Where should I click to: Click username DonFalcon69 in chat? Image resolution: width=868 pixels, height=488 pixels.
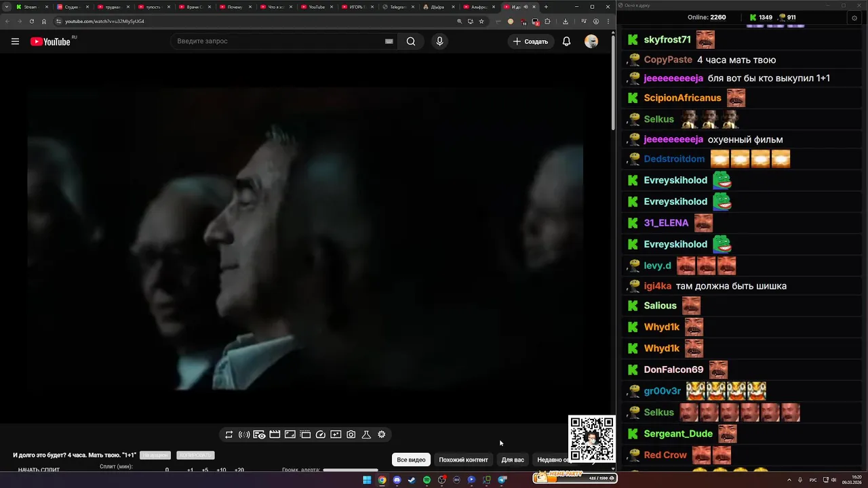(x=673, y=369)
